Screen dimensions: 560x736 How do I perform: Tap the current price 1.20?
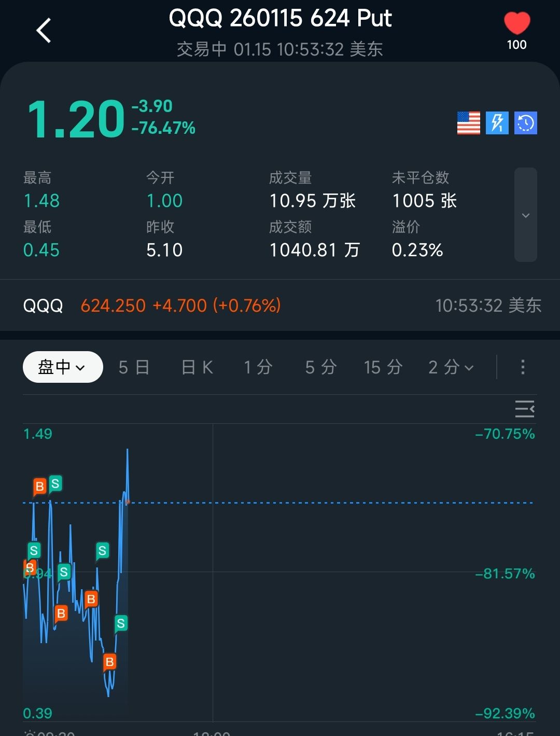pyautogui.click(x=76, y=119)
